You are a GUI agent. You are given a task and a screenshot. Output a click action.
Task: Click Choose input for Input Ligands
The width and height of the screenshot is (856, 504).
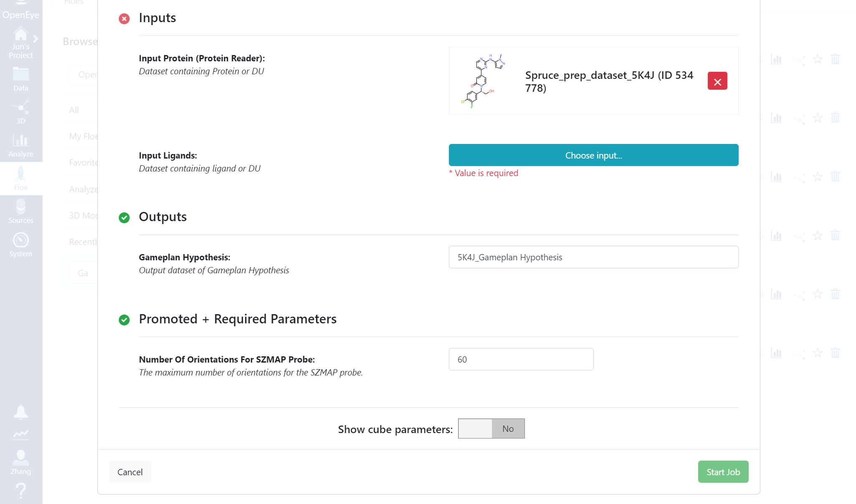593,155
